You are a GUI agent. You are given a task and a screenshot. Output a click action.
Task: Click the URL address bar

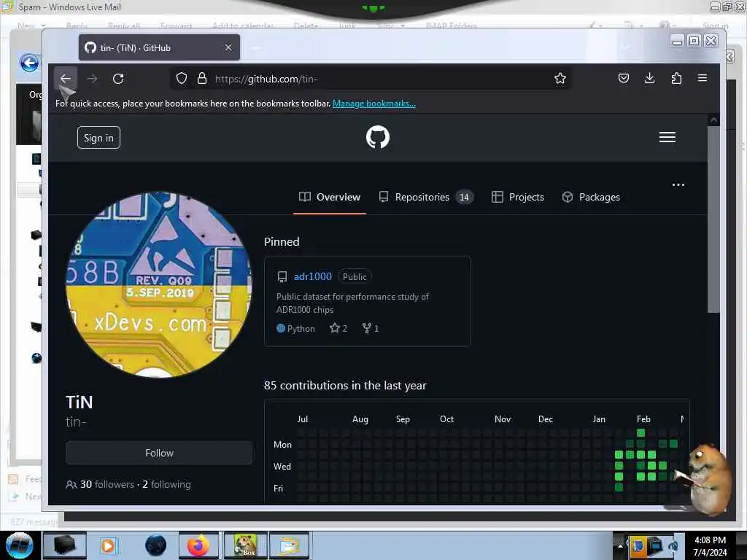click(x=371, y=79)
